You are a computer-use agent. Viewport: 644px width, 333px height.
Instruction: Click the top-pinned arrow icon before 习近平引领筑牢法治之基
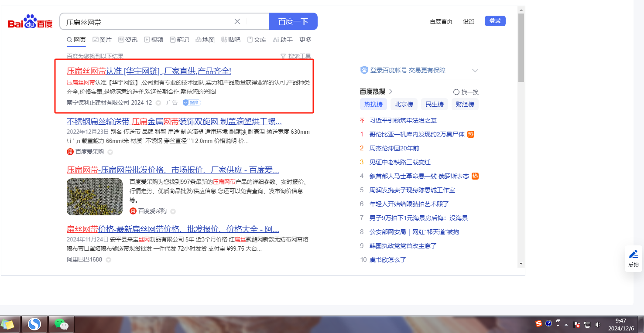click(x=362, y=120)
